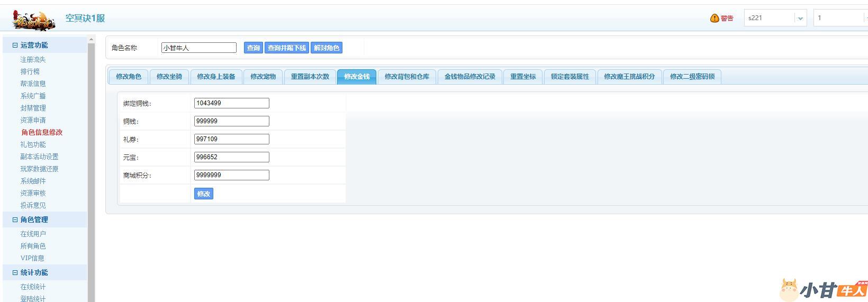Collapse the 运营功能 sidebar section
Image resolution: width=868 pixels, height=302 pixels.
(15, 45)
